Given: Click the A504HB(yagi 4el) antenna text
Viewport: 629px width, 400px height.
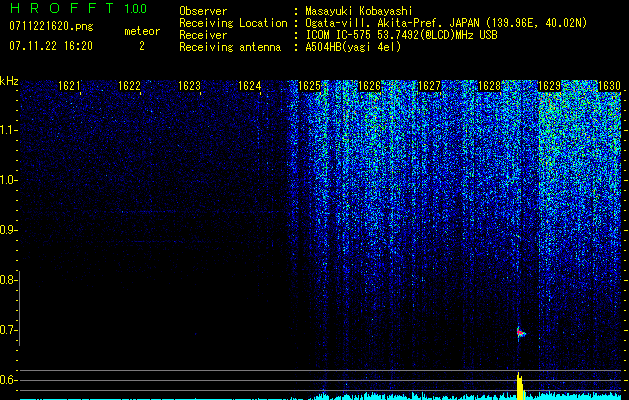Looking at the screenshot, I should pyautogui.click(x=353, y=47).
